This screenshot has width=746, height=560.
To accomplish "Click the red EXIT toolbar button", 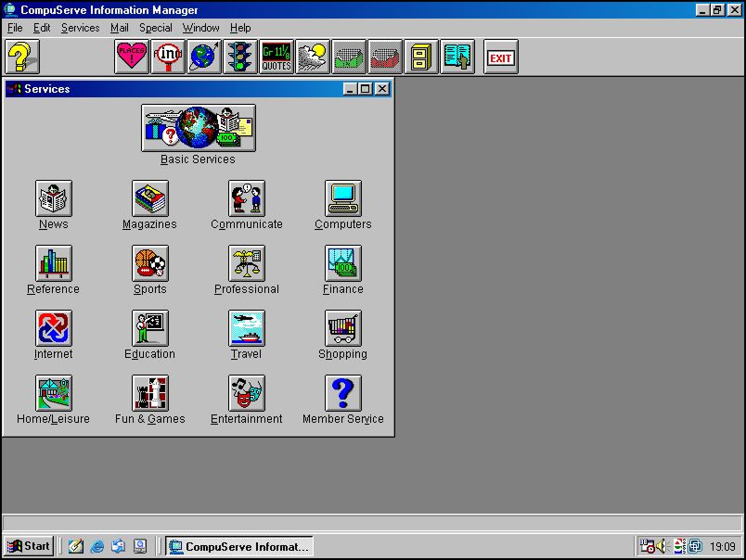I will (x=501, y=57).
